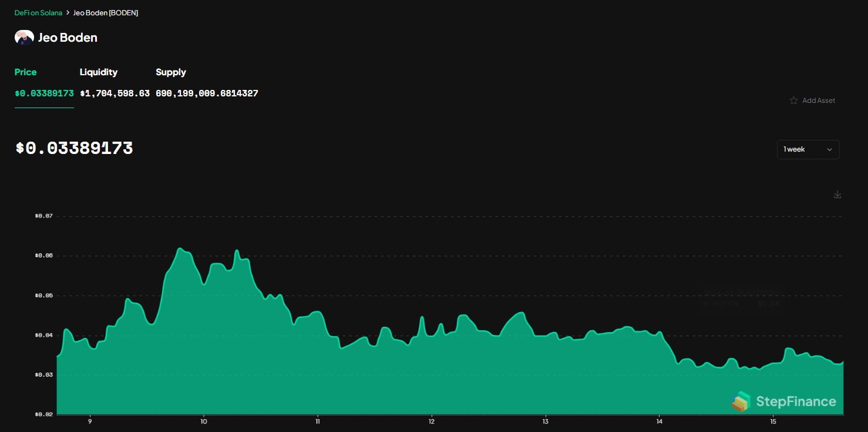Click the Jeo Boden [BODEN] breadcrumb
Screen dimensions: 868x432
(106, 12)
